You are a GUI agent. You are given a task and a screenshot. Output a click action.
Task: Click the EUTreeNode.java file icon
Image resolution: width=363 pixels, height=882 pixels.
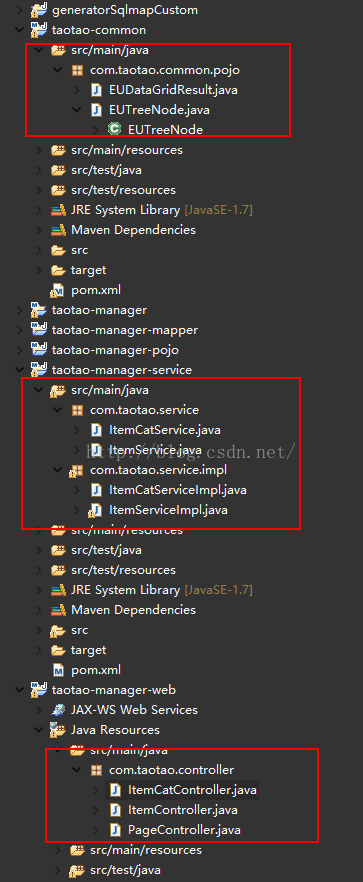pos(96,110)
